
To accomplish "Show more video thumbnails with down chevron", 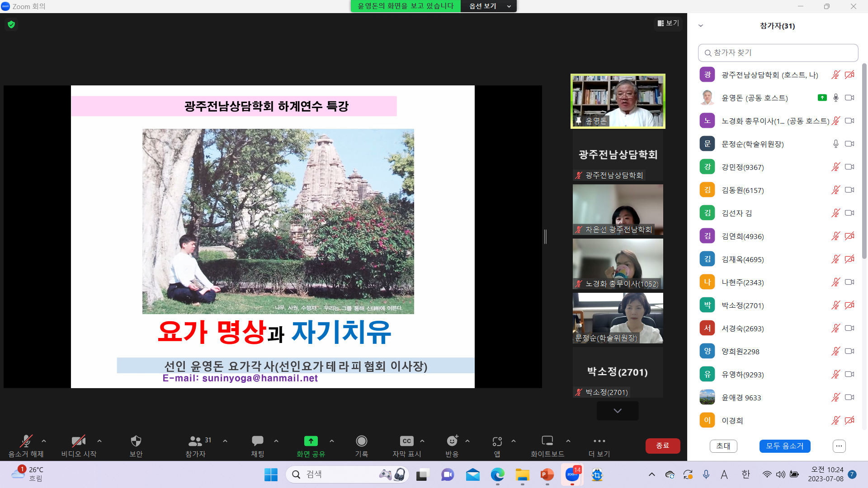I will (x=617, y=411).
